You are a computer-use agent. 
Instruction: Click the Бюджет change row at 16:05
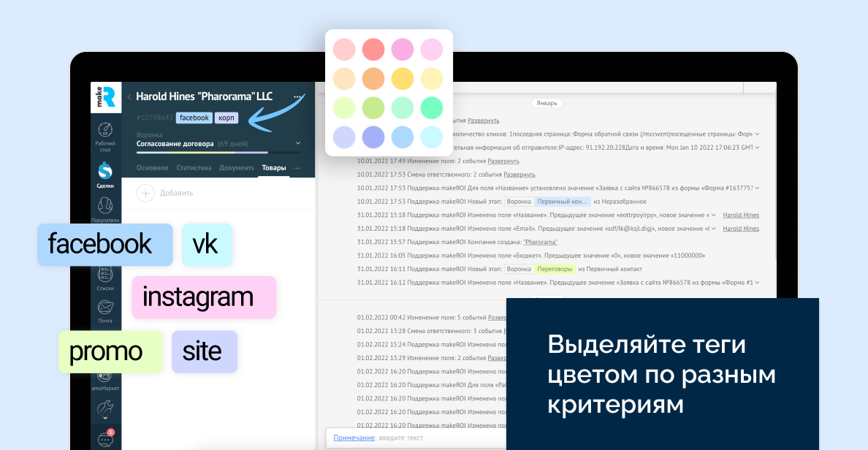(x=531, y=256)
